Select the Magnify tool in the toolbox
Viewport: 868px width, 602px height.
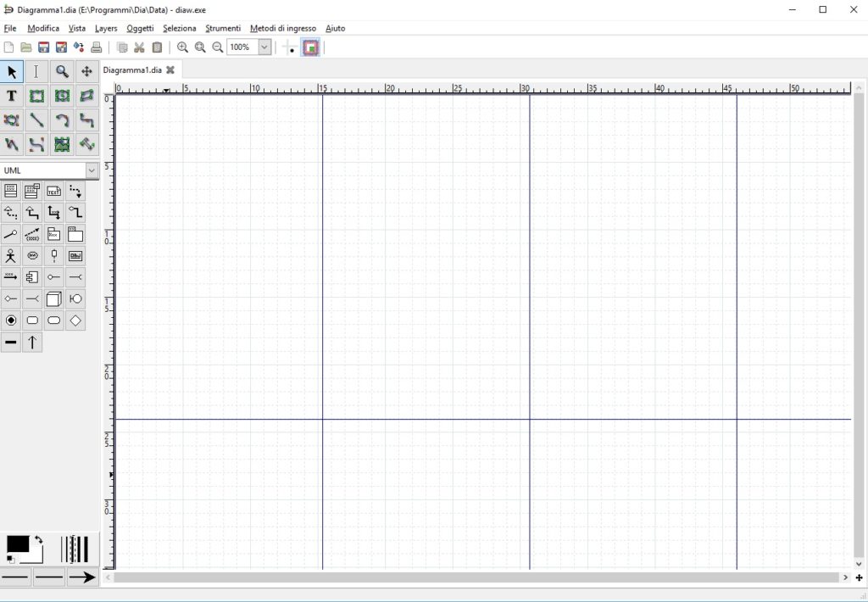(x=62, y=72)
